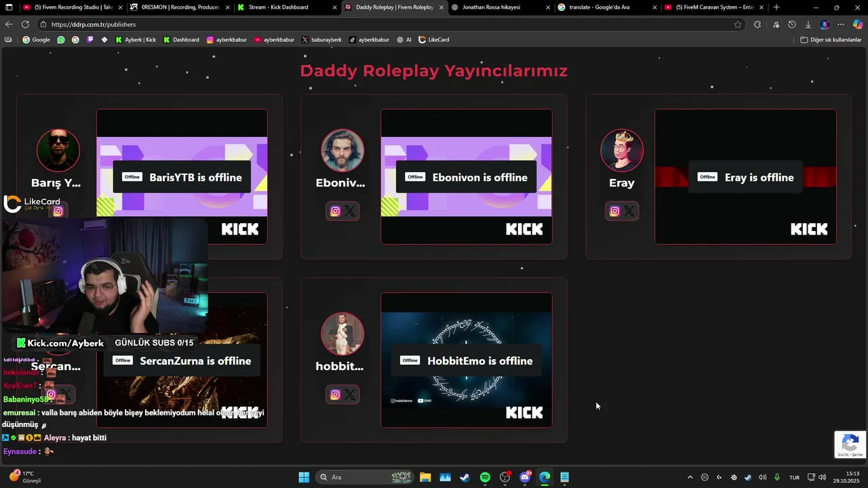Click Barış's profile avatar
The width and height of the screenshot is (868, 488).
58,150
